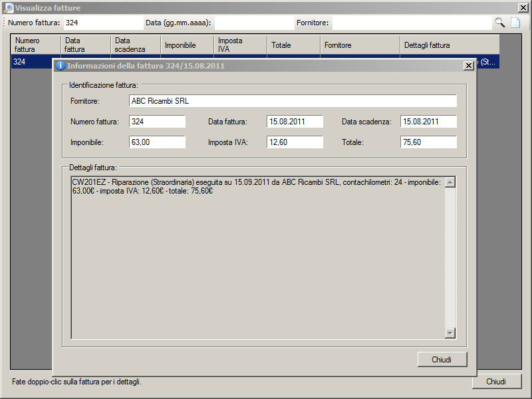Click the 'Visualizza fatture' window title text

point(47,8)
